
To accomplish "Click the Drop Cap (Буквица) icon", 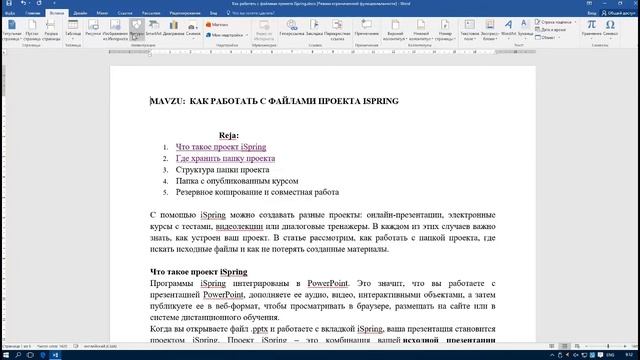I will (x=525, y=29).
